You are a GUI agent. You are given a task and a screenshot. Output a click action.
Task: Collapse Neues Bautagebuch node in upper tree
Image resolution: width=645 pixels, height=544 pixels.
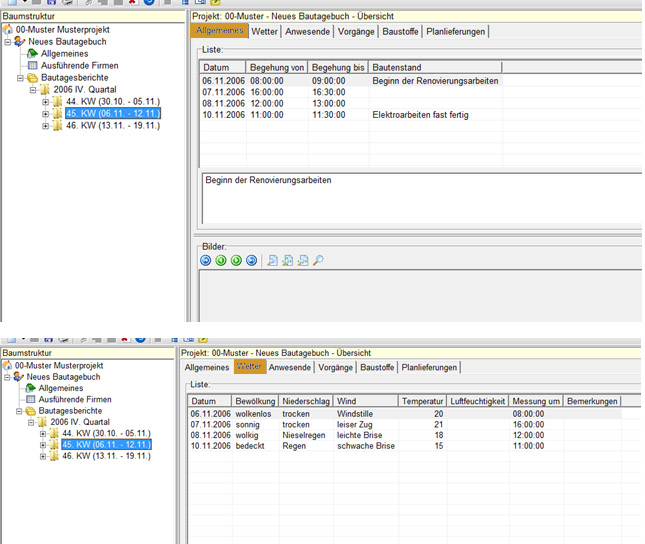7,42
